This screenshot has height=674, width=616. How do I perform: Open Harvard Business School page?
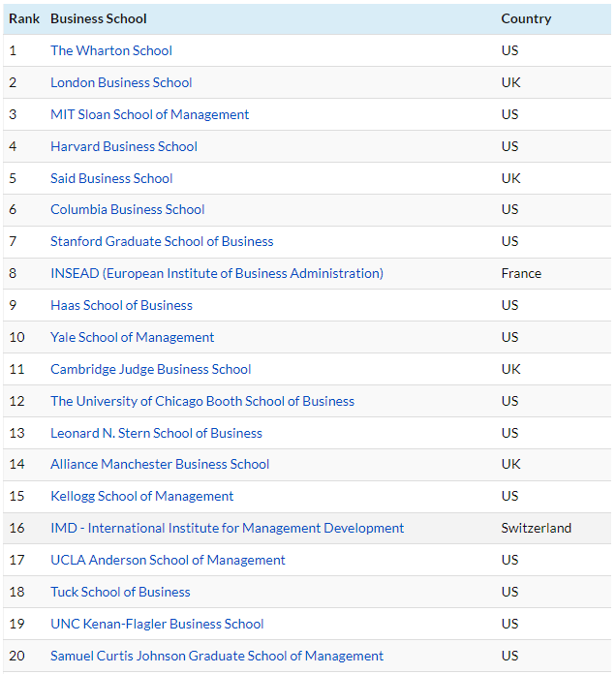coord(124,146)
